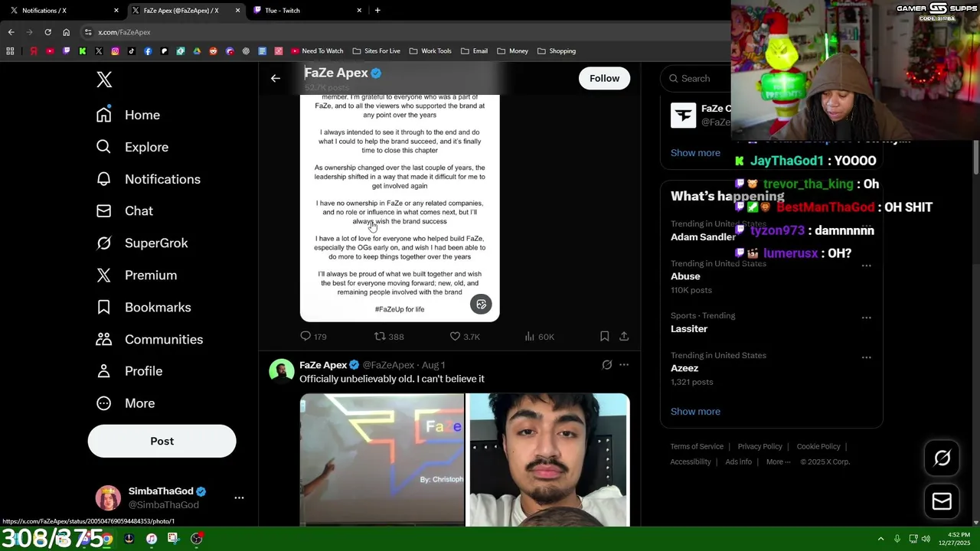980x551 pixels.
Task: Open Lassiter trending topic
Action: point(689,329)
